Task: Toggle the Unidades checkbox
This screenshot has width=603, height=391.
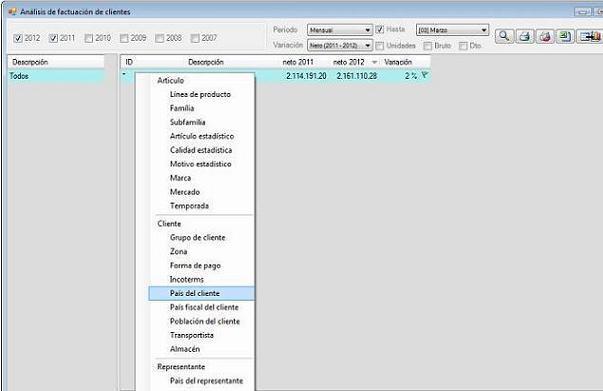Action: pos(380,46)
